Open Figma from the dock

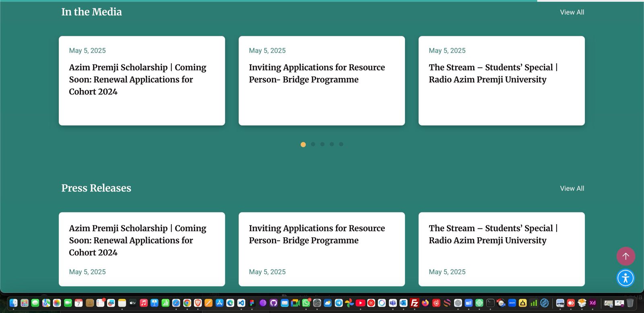tap(252, 303)
